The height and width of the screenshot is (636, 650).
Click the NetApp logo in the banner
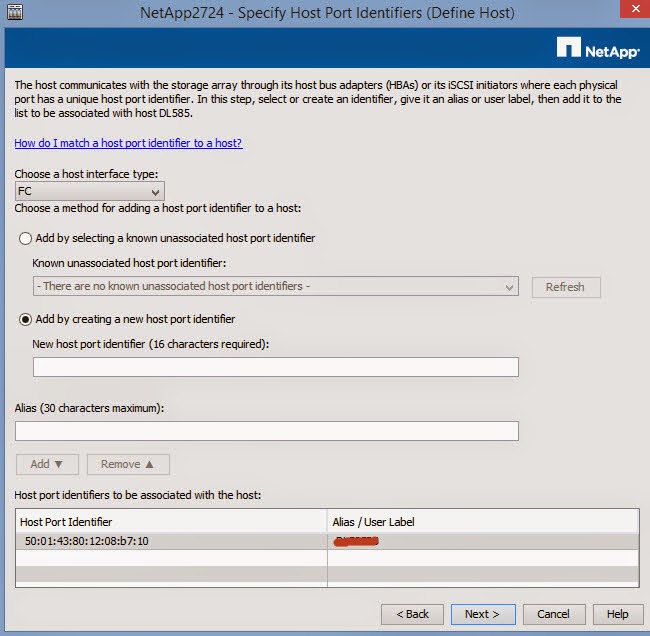tap(597, 48)
